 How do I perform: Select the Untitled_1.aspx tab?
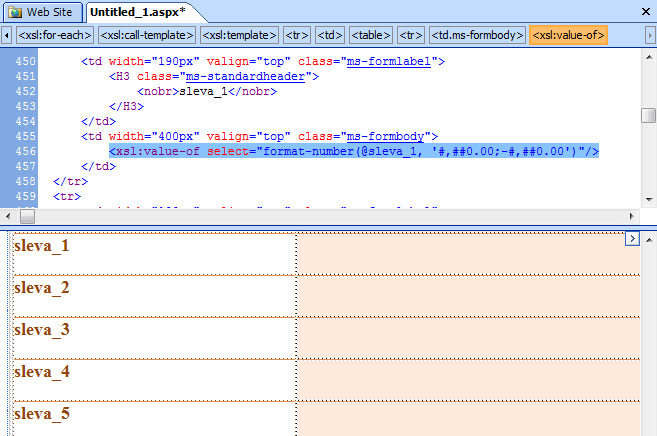click(137, 12)
